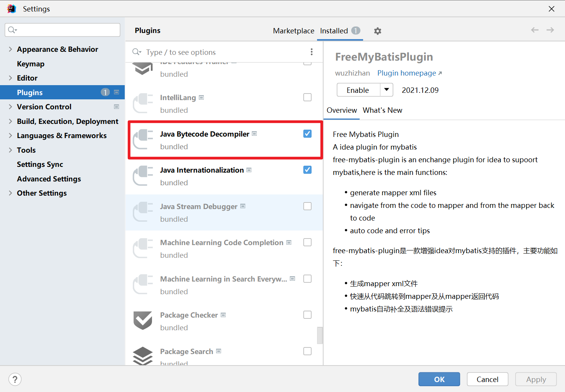The height and width of the screenshot is (392, 565).
Task: Click the Java Internationalization plugin icon
Action: tap(143, 176)
